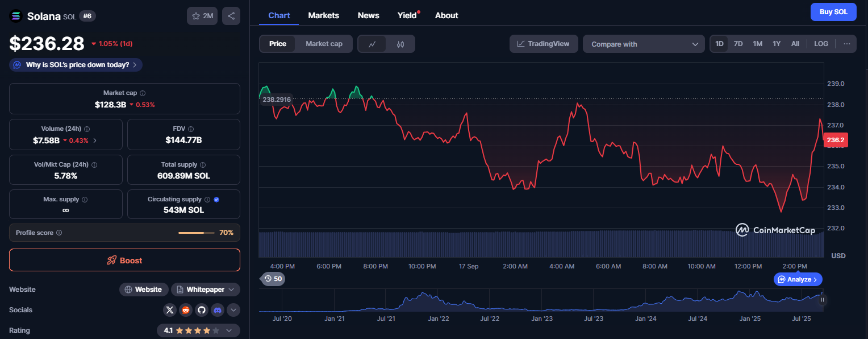This screenshot has height=339, width=868.
Task: Open the X (Twitter) social link
Action: tap(170, 310)
